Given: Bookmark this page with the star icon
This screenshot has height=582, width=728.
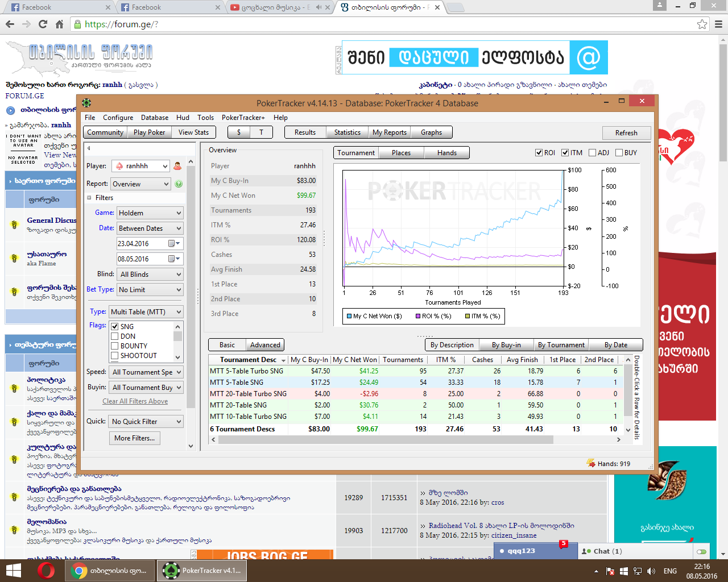Looking at the screenshot, I should [x=702, y=24].
